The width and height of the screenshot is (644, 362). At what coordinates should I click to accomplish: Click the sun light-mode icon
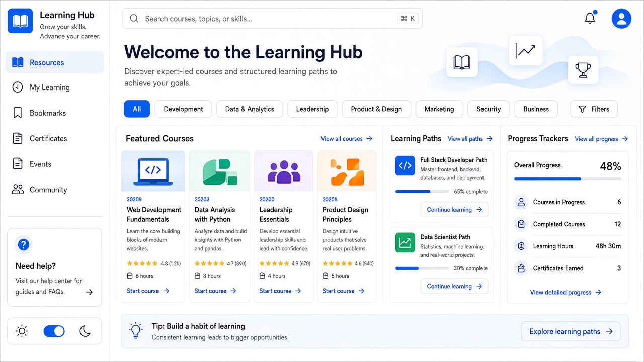pyautogui.click(x=22, y=331)
